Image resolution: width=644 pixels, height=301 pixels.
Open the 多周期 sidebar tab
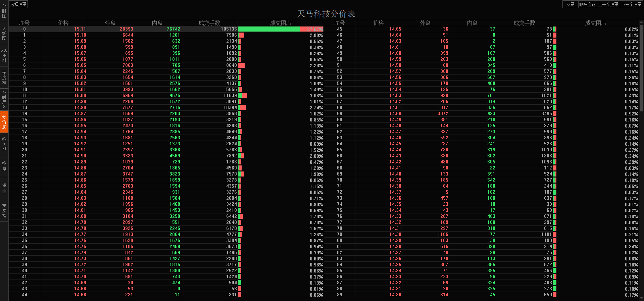(x=4, y=144)
